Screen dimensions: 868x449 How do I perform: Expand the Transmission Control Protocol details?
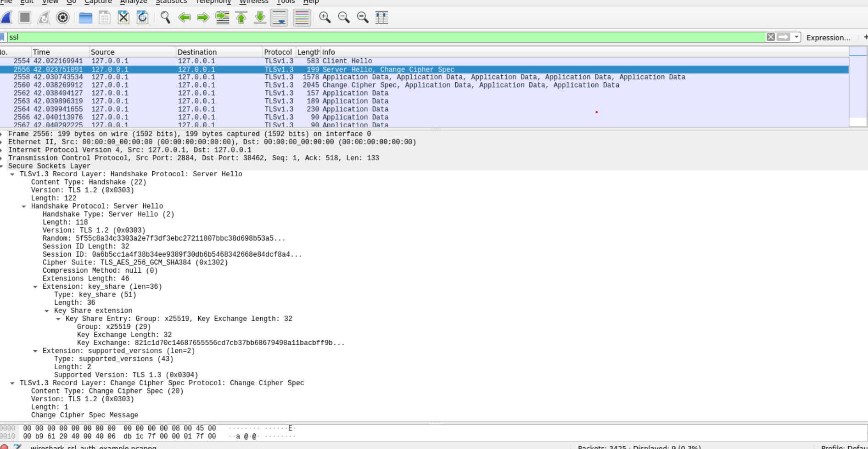tap(4, 157)
